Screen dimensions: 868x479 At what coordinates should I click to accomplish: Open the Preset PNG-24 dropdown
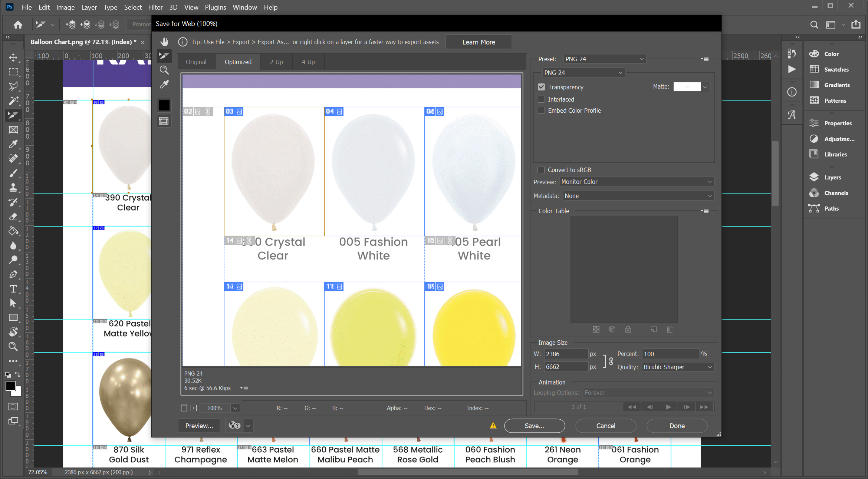(604, 59)
